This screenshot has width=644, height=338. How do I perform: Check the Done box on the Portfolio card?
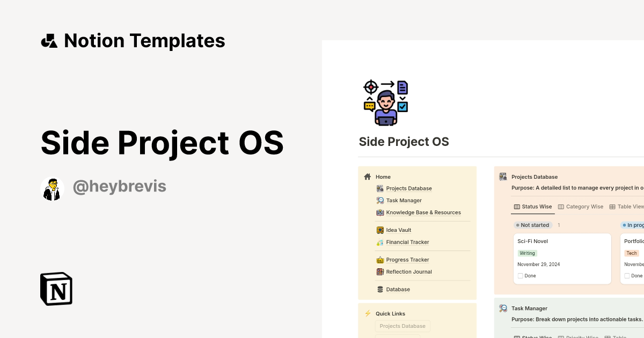click(627, 275)
